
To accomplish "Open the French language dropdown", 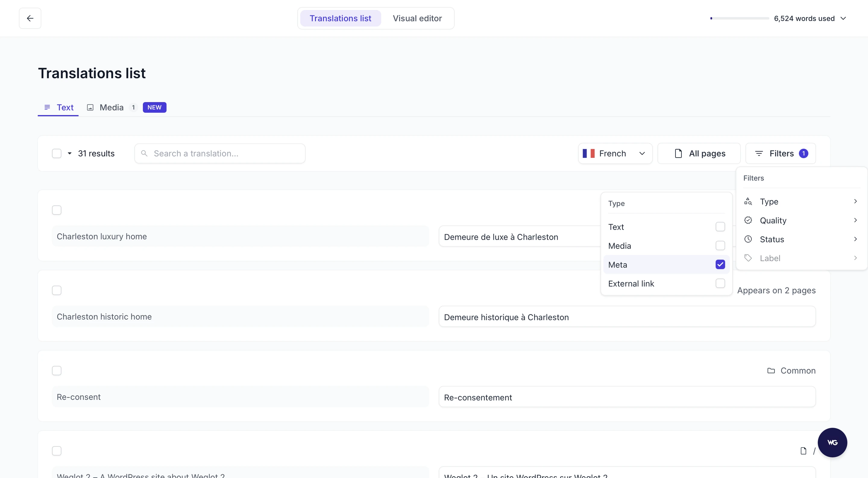I will point(615,153).
